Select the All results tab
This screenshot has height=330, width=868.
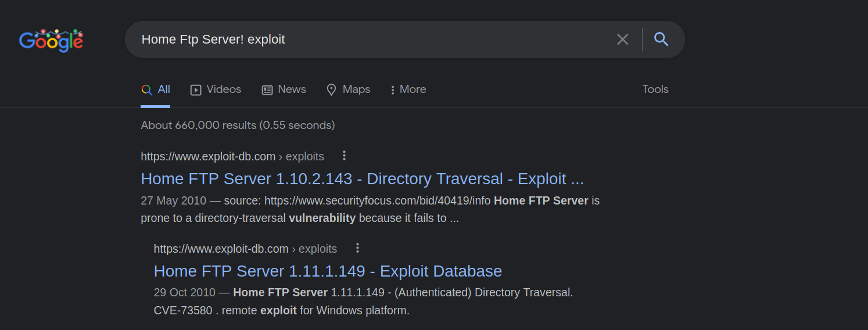pyautogui.click(x=156, y=89)
